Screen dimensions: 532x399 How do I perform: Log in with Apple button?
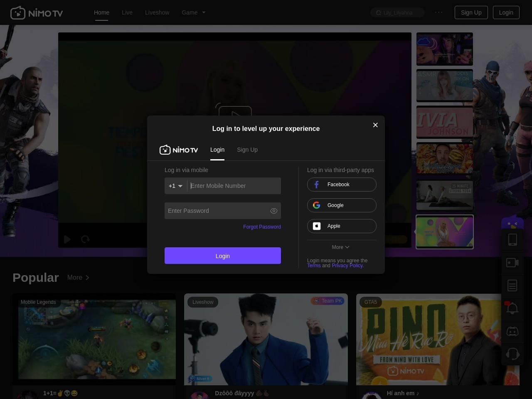tap(342, 226)
